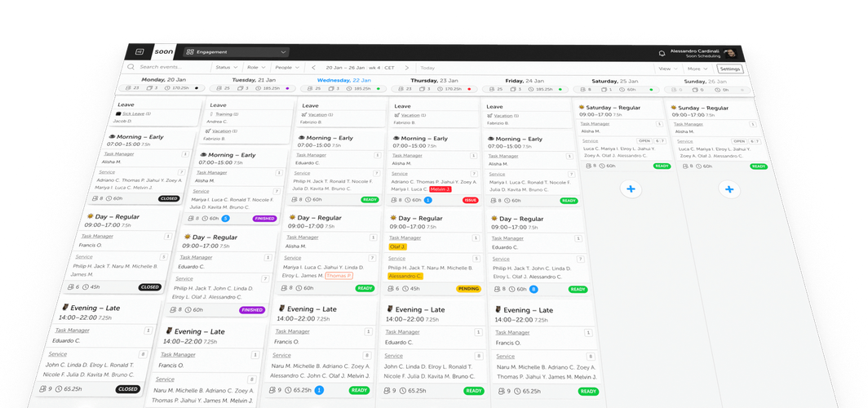This screenshot has height=408, width=868.
Task: Open the Engagement workspace dropdown
Action: pos(237,52)
